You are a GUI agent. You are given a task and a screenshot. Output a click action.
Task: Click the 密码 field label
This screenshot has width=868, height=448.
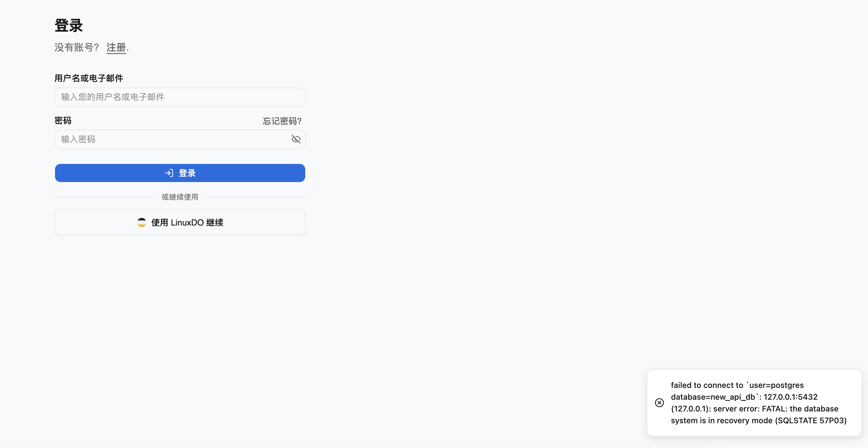pyautogui.click(x=63, y=120)
